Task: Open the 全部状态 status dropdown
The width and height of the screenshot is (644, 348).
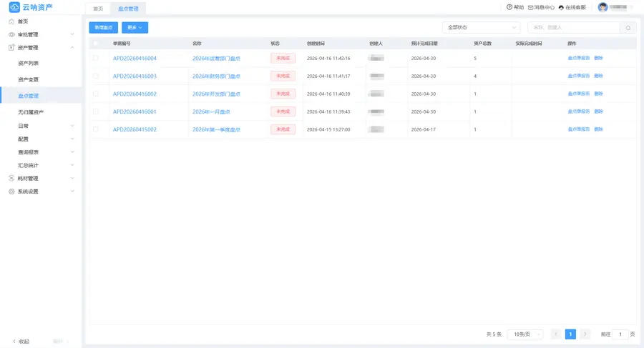Action: pos(482,27)
